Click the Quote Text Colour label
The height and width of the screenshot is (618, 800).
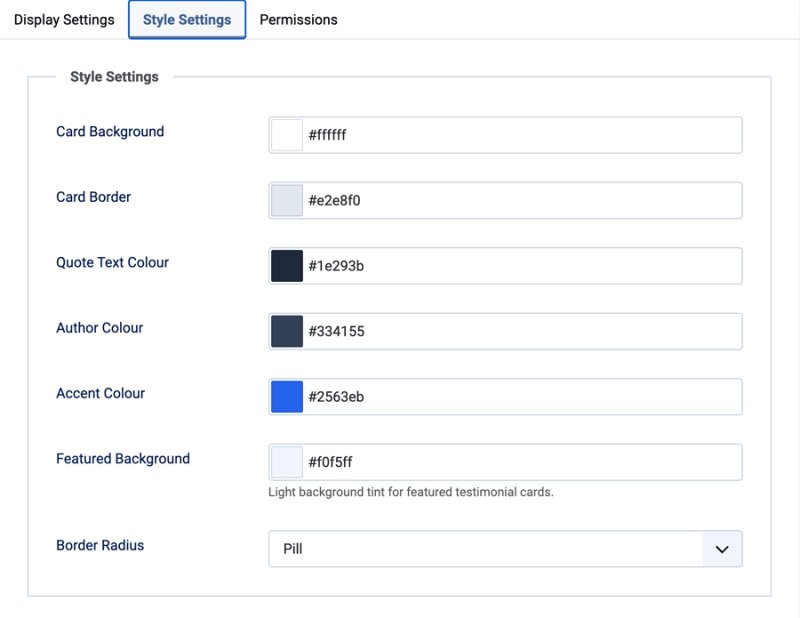[112, 262]
